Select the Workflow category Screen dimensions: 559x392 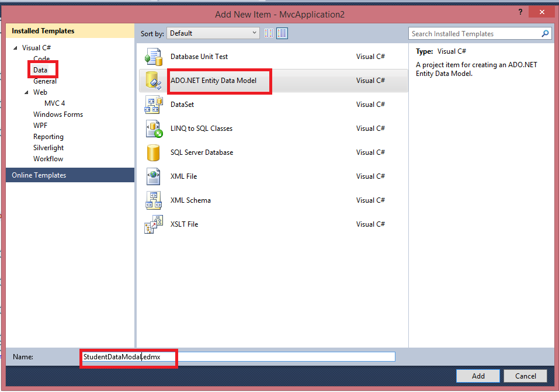click(x=48, y=159)
